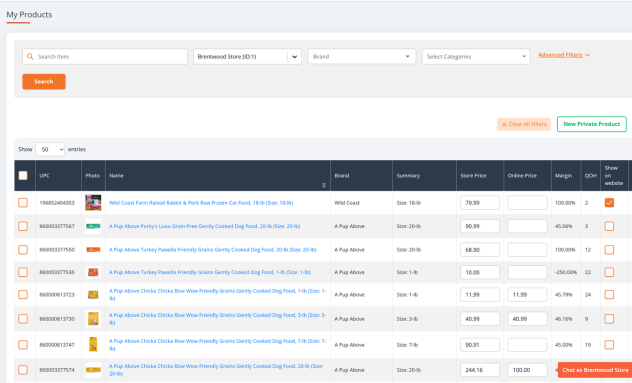This screenshot has height=383, width=632.
Task: Open Chicka Chicka Bow Wow 7-lb product link
Action: click(x=217, y=345)
